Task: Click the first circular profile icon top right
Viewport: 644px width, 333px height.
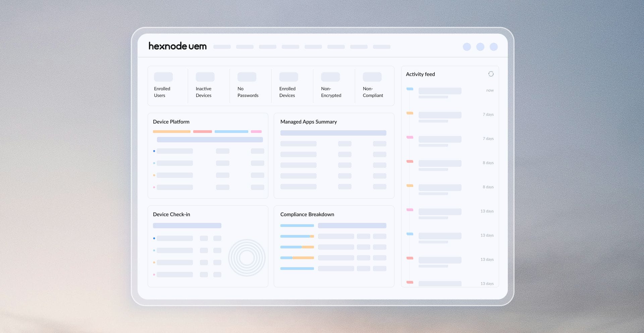Action: coord(467,47)
